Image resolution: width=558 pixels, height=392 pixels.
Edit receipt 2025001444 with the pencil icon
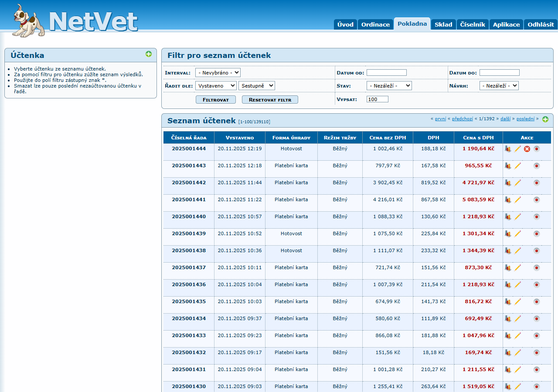518,149
